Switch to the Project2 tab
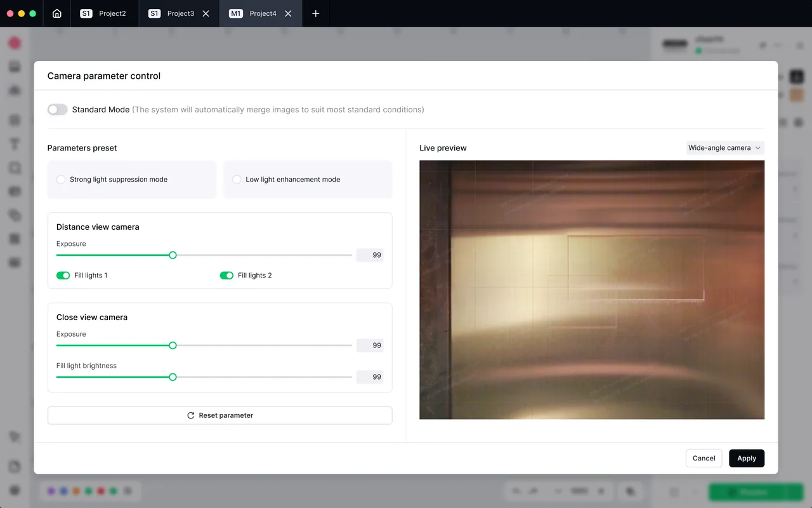Image resolution: width=812 pixels, height=508 pixels. [x=103, y=13]
